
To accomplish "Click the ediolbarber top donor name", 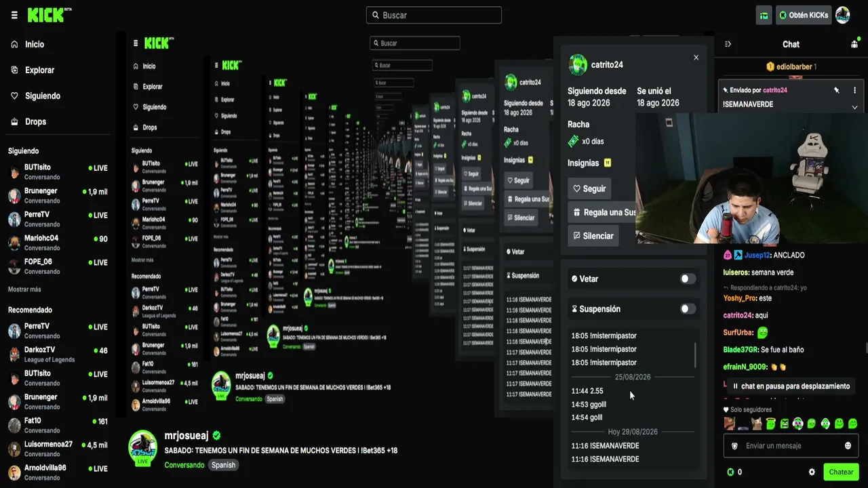I will 794,66.
